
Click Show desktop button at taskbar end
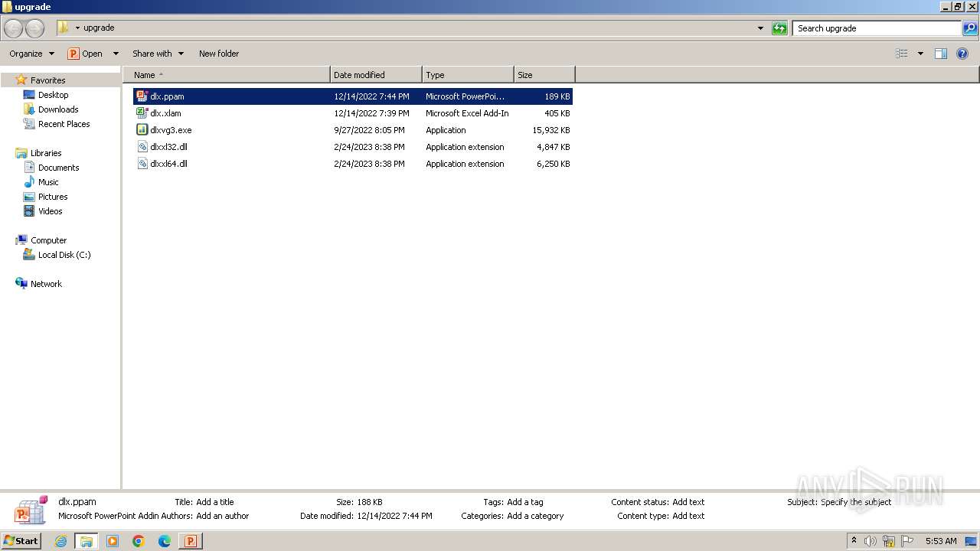(971, 541)
